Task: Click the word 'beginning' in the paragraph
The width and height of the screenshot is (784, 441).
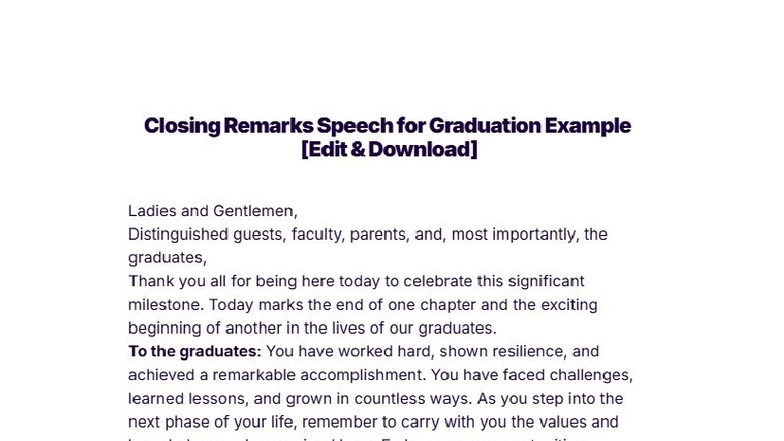Action: pyautogui.click(x=165, y=328)
